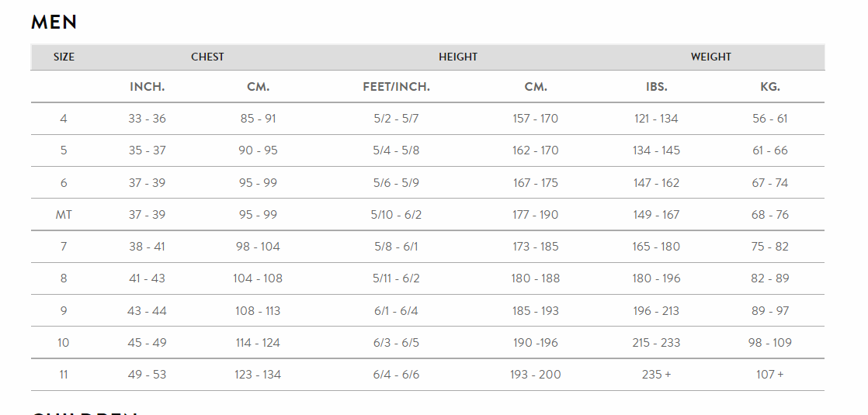Click weight cell 165 - 180 lbs
Image resolution: width=868 pixels, height=415 pixels.
coord(656,247)
